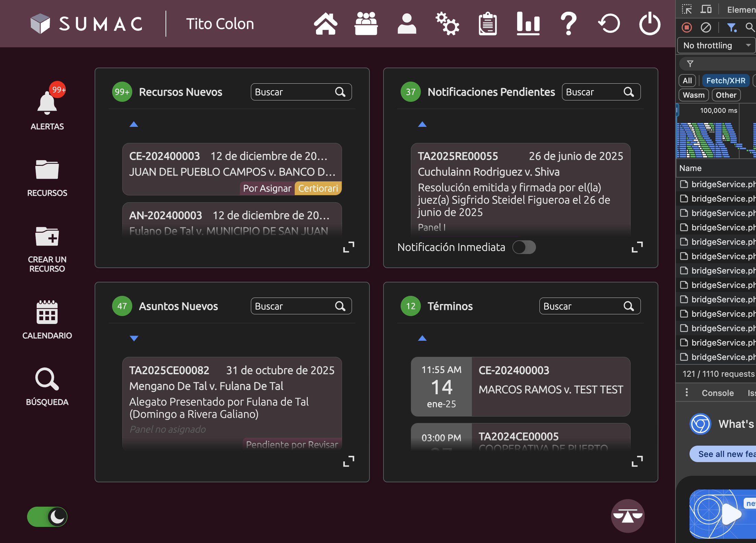Toggle Recursos Nuevos sort arrow
Screen dimensions: 756x543
tap(134, 124)
